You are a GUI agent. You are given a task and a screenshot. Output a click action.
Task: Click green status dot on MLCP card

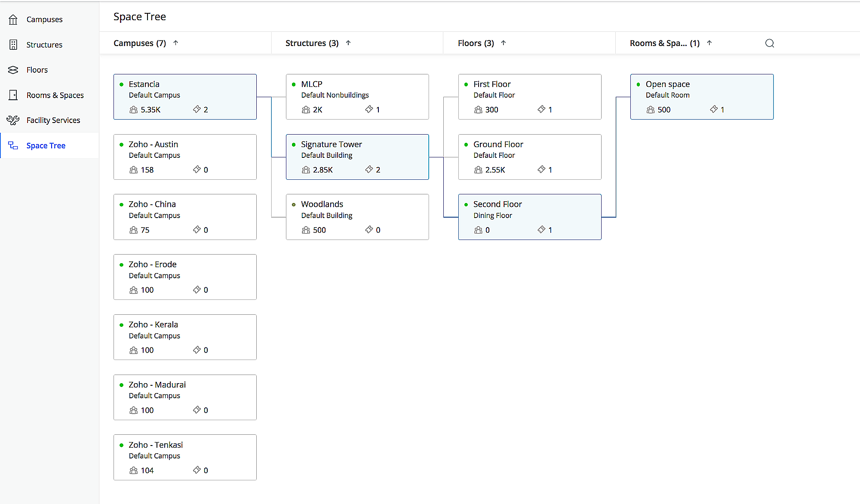pos(294,84)
